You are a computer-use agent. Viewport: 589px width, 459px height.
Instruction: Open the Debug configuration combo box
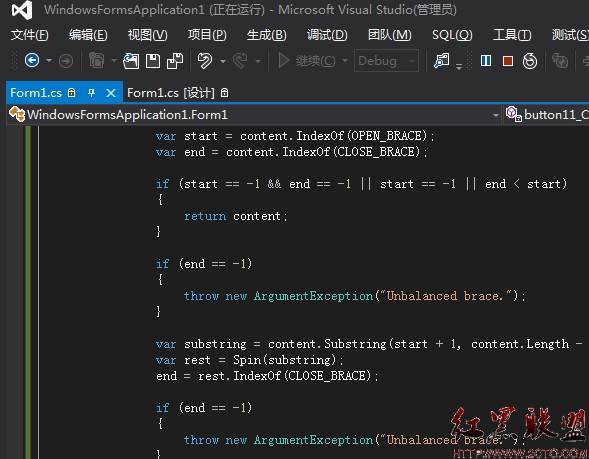tap(387, 60)
